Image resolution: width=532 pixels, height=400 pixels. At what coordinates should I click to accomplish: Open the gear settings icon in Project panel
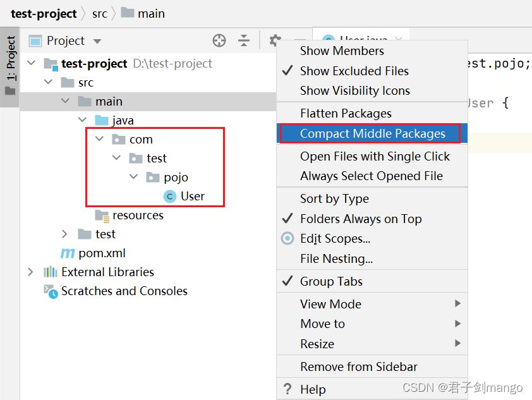275,40
